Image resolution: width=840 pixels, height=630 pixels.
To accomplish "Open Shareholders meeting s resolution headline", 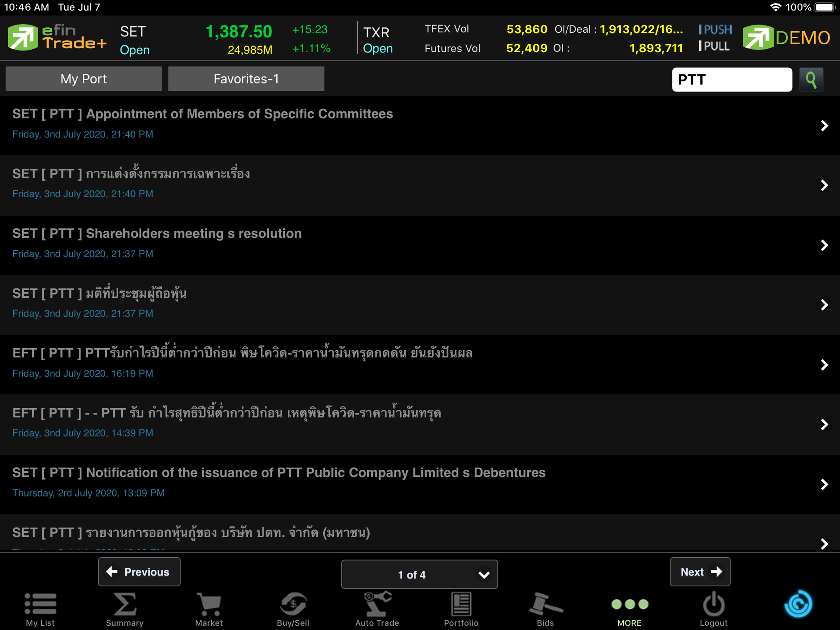I will (157, 233).
